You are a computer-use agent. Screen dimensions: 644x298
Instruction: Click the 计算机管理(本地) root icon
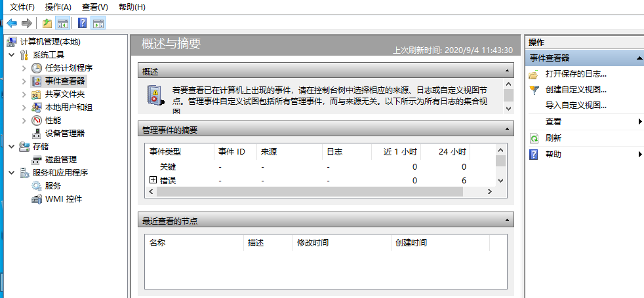coord(13,42)
